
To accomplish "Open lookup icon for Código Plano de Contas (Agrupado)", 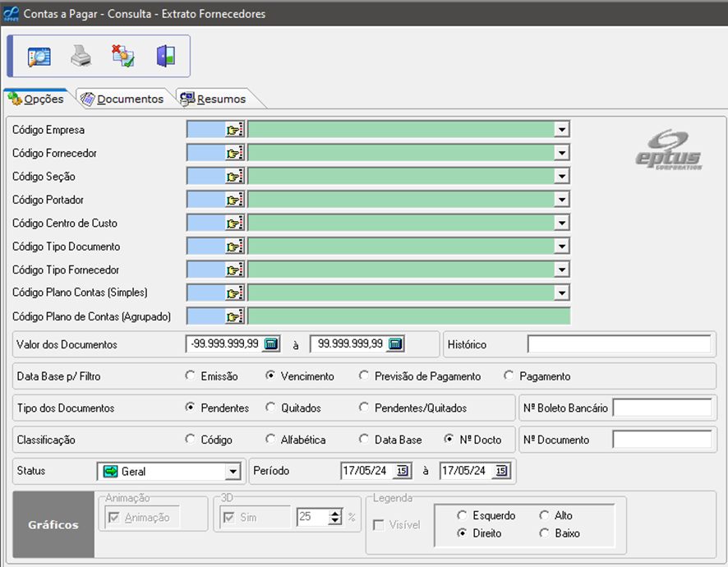I will point(236,316).
